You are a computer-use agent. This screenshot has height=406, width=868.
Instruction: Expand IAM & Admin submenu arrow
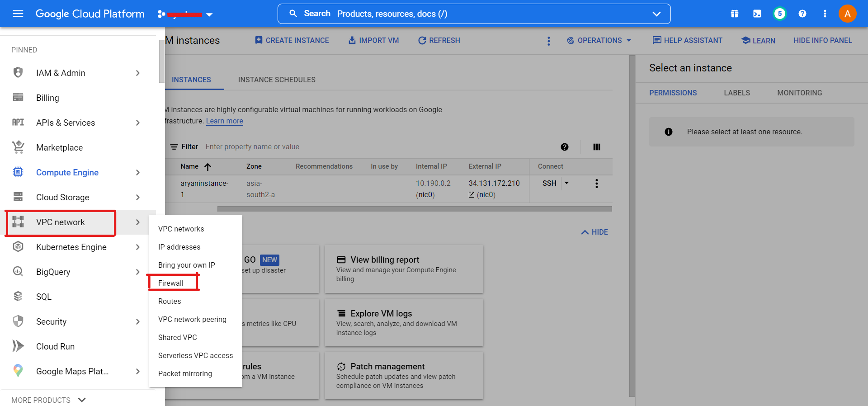pos(138,73)
